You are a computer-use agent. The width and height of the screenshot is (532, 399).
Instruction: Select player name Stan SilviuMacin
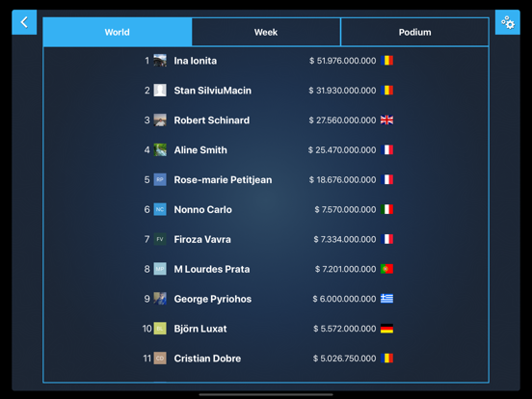click(x=213, y=91)
